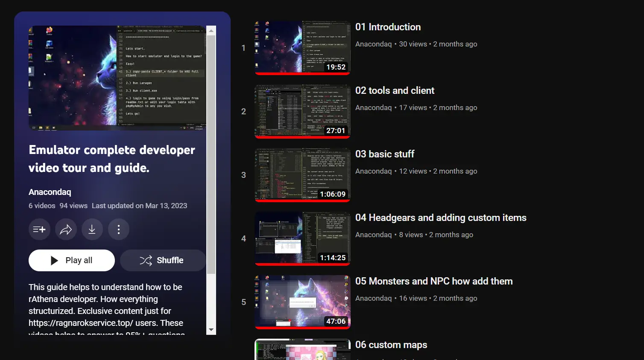Screen dimensions: 644x360
Task: Open the 02 tools and client thumbnail
Action: tap(303, 111)
